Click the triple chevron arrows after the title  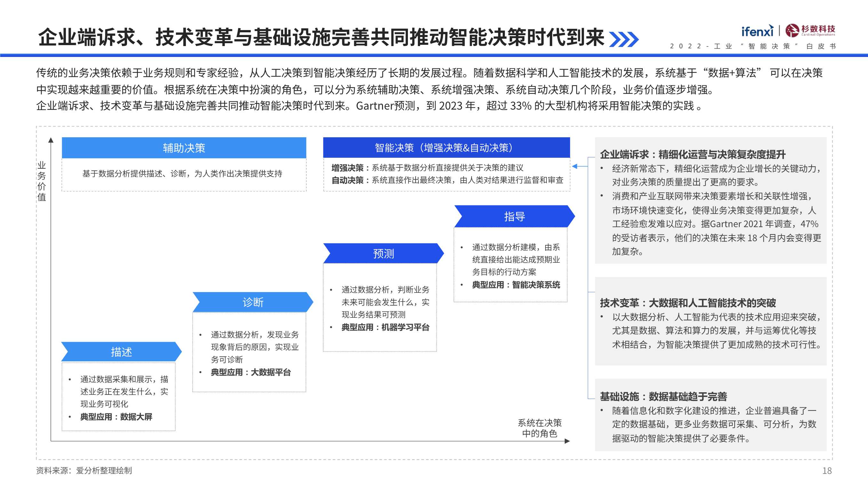click(624, 39)
